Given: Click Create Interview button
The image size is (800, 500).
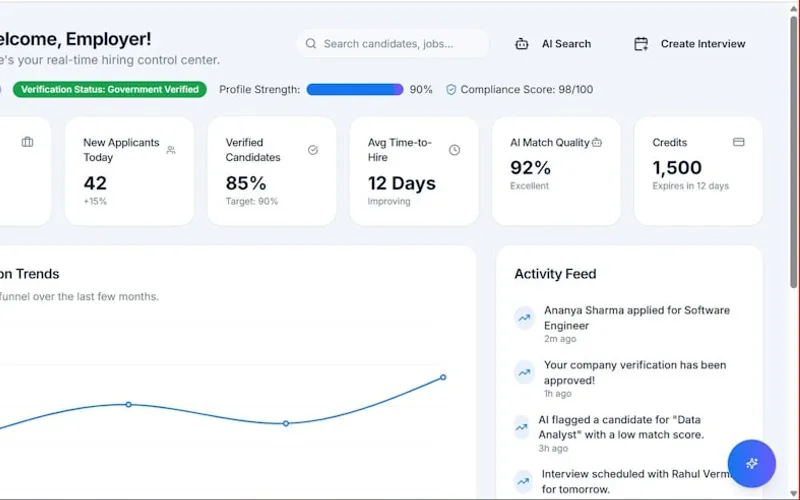Looking at the screenshot, I should 689,44.
